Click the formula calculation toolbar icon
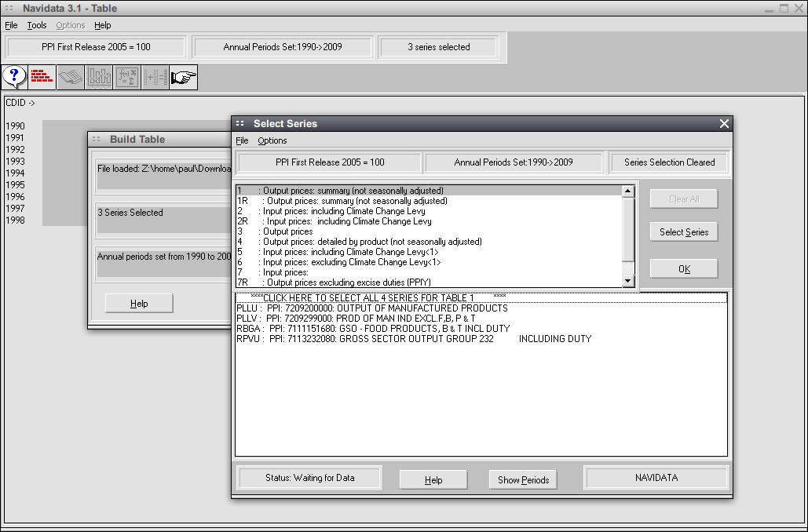This screenshot has height=532, width=808. [x=126, y=77]
